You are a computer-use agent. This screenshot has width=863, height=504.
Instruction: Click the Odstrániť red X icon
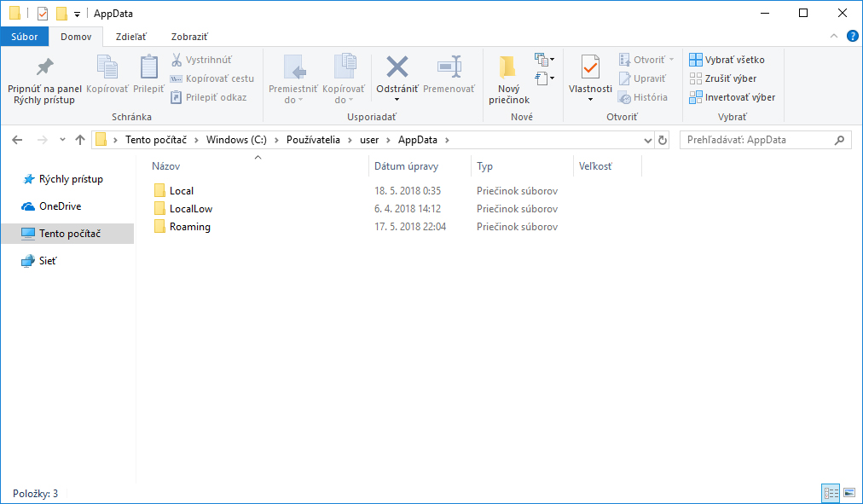coord(397,67)
